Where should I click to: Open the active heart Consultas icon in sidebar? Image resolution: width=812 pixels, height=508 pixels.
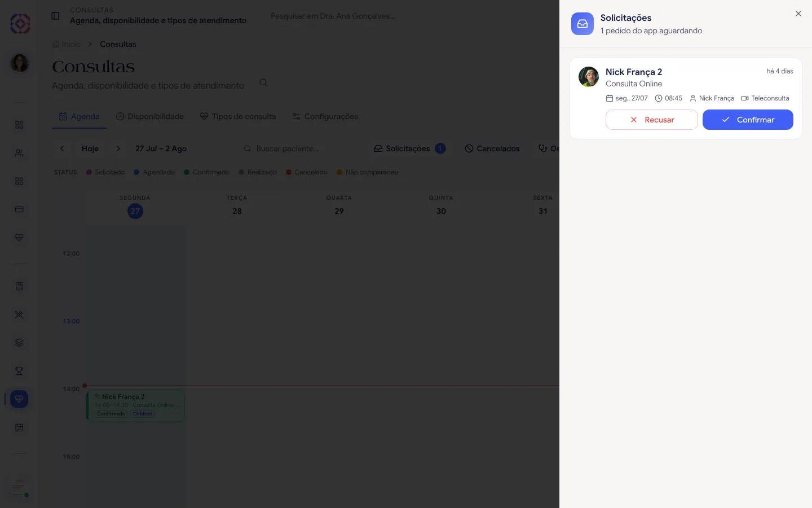point(19,399)
